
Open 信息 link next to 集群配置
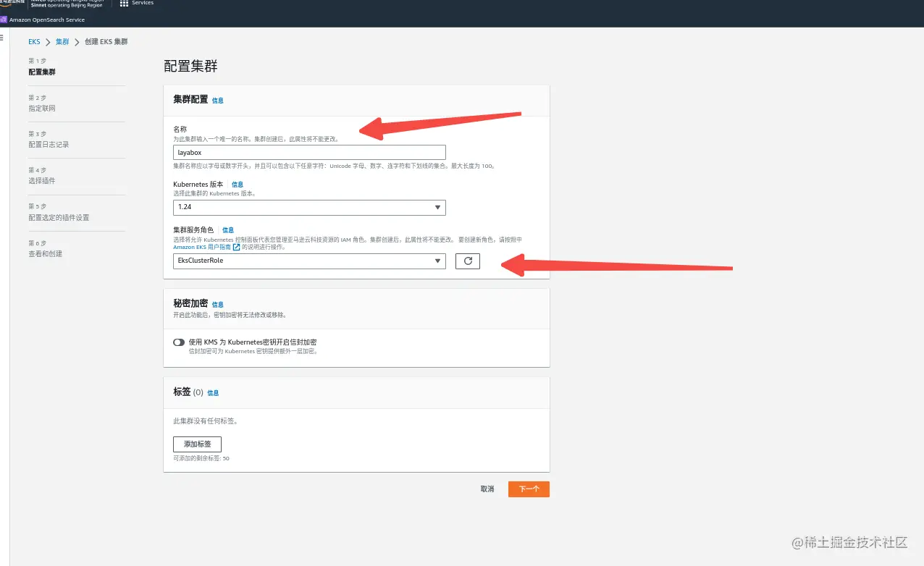click(217, 101)
